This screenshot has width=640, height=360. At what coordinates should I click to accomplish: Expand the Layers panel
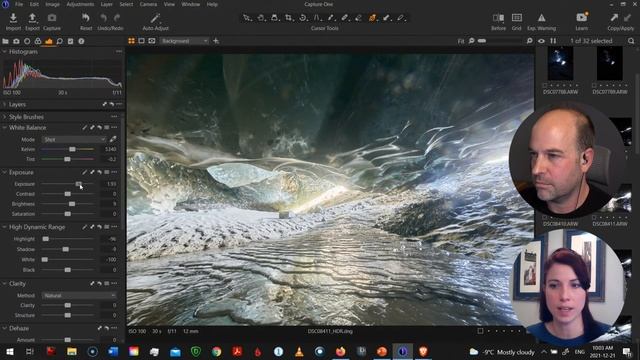4,104
